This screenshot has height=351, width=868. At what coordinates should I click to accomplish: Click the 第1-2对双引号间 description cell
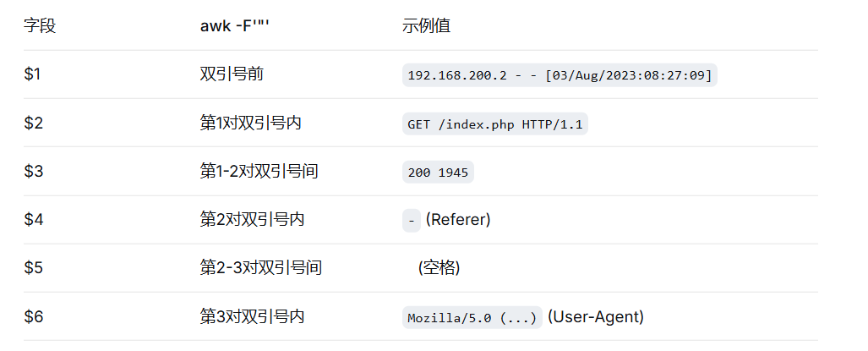pos(259,172)
